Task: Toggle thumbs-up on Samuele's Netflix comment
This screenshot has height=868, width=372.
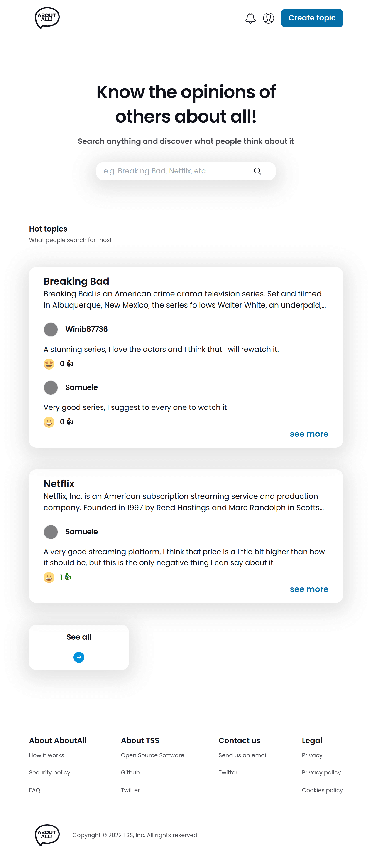Action: (x=68, y=577)
